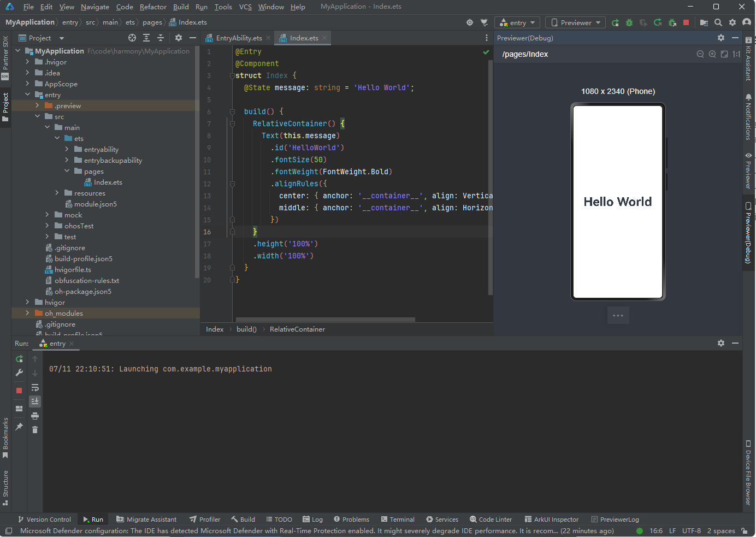Image resolution: width=756 pixels, height=537 pixels.
Task: Zoom in on the previewer
Action: tap(712, 54)
